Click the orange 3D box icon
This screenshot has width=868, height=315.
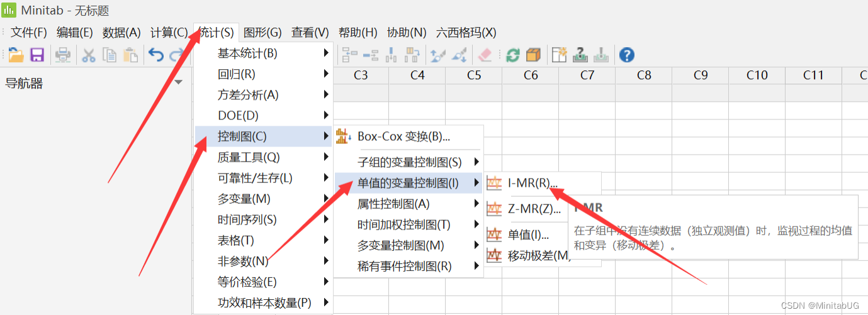point(534,55)
